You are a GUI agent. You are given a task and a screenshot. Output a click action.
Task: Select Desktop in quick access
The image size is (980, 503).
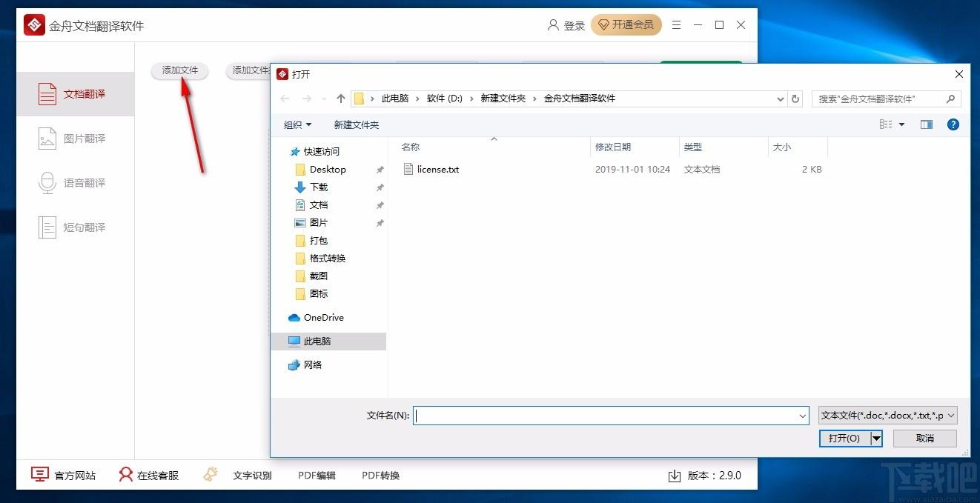pyautogui.click(x=328, y=170)
